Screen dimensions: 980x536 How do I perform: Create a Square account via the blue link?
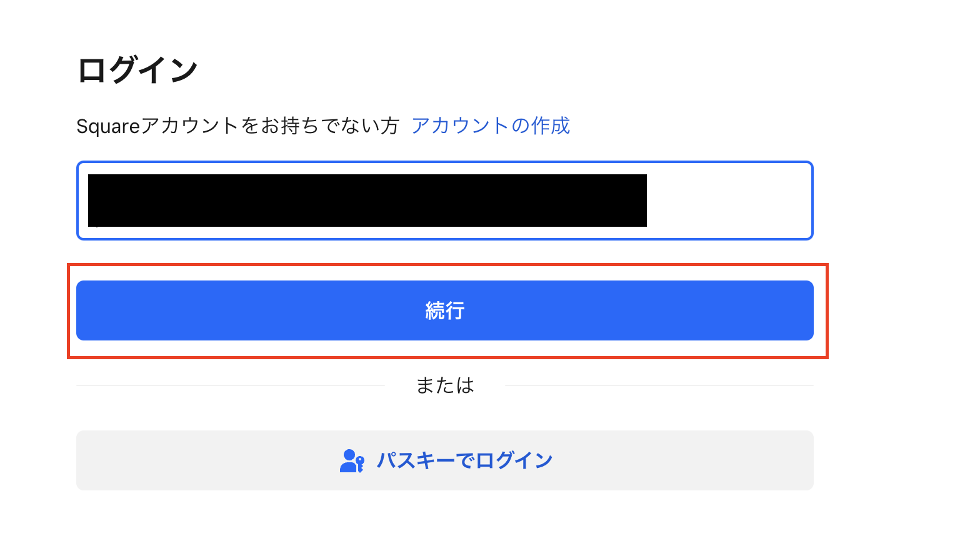point(491,126)
